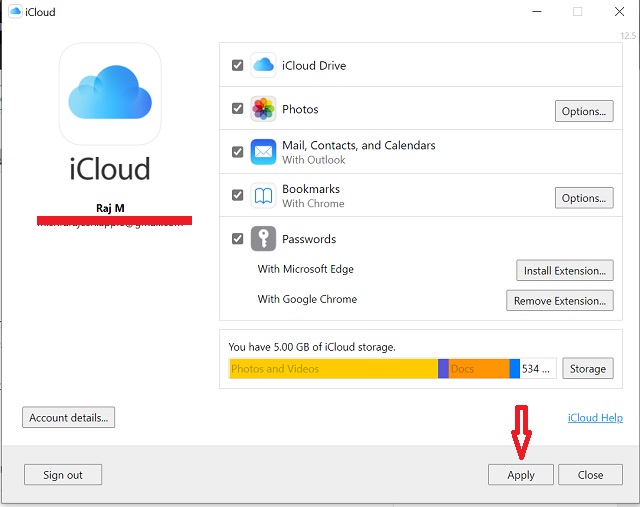Uncheck the Passwords checkbox
The height and width of the screenshot is (507, 640).
[x=238, y=238]
